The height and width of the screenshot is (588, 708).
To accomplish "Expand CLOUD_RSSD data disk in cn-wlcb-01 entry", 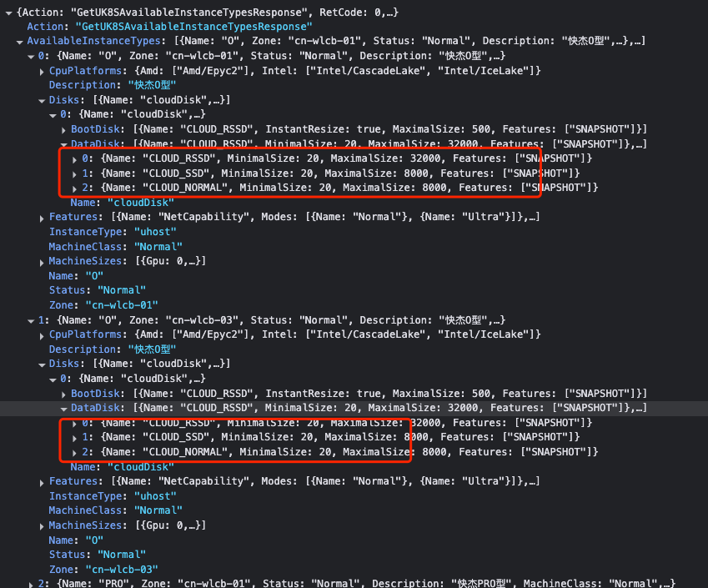I will pyautogui.click(x=74, y=159).
